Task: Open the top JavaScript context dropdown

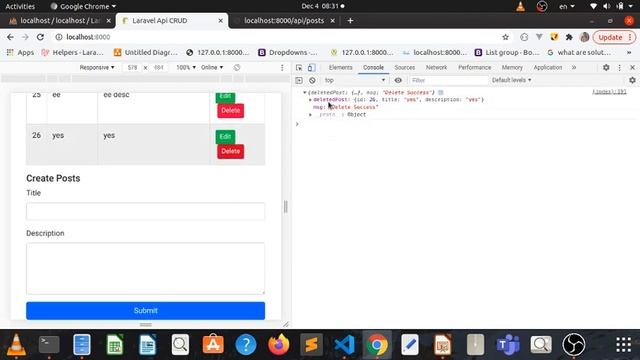Action: tap(354, 80)
